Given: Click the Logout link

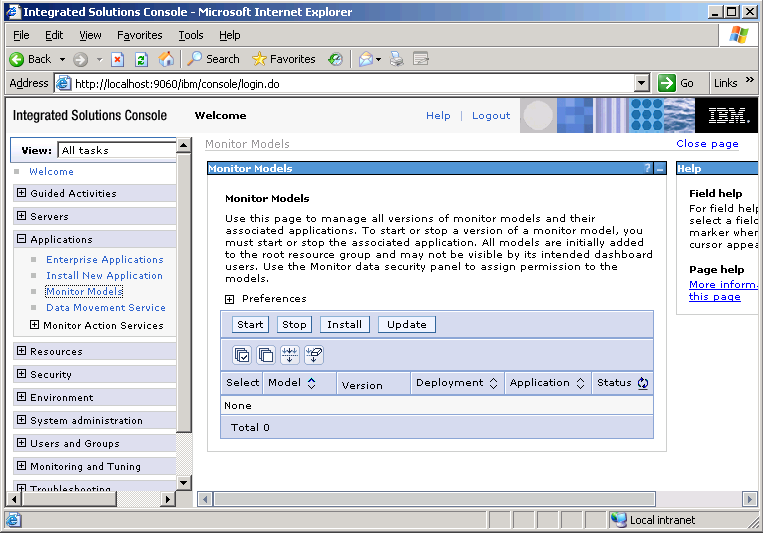Looking at the screenshot, I should [491, 116].
